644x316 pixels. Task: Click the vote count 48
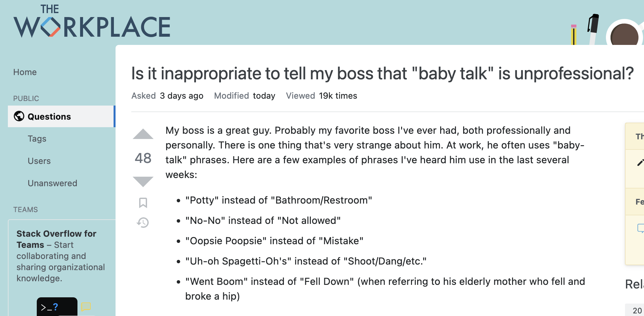click(x=143, y=158)
